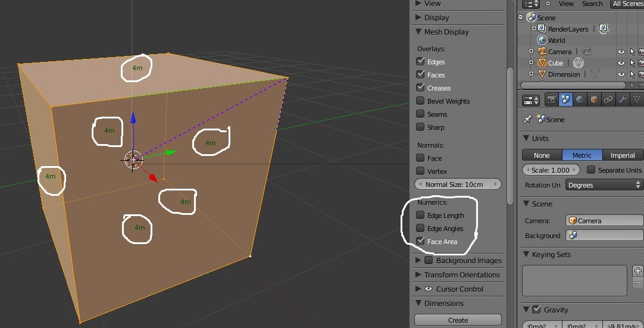Click the Cube object icon in the Outliner
This screenshot has height=328, width=644.
542,63
